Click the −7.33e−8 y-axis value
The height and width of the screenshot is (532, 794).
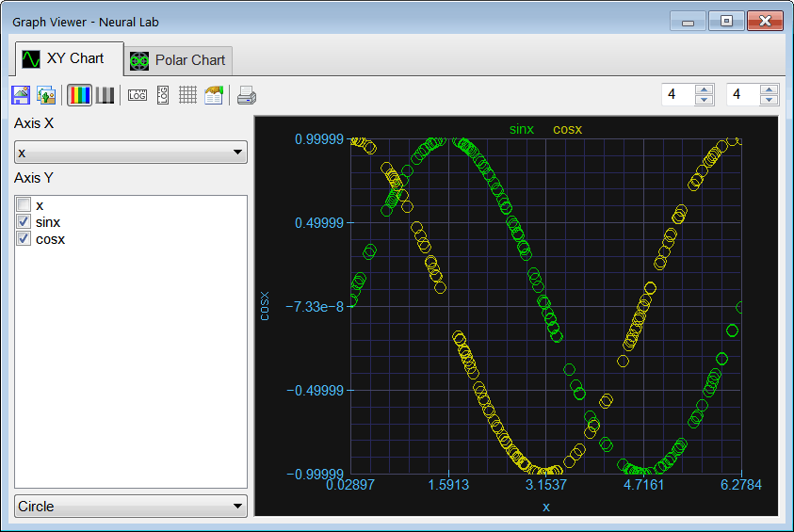point(315,307)
